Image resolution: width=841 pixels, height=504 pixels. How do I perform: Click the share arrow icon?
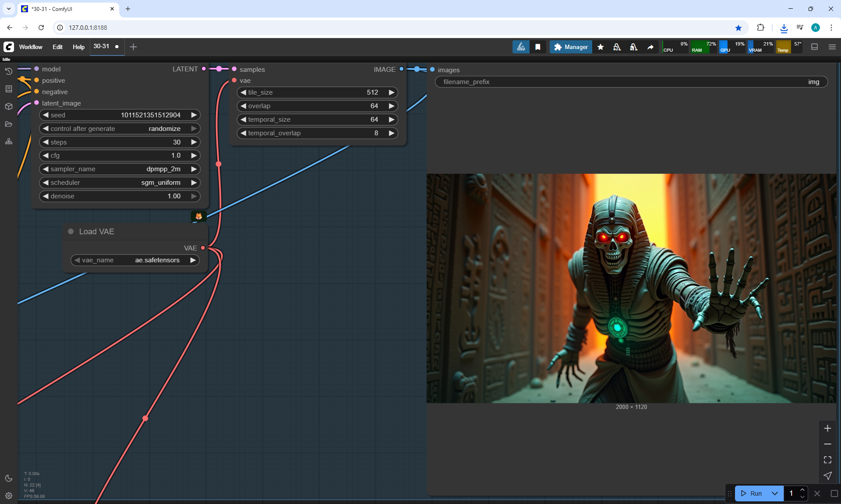(x=650, y=47)
